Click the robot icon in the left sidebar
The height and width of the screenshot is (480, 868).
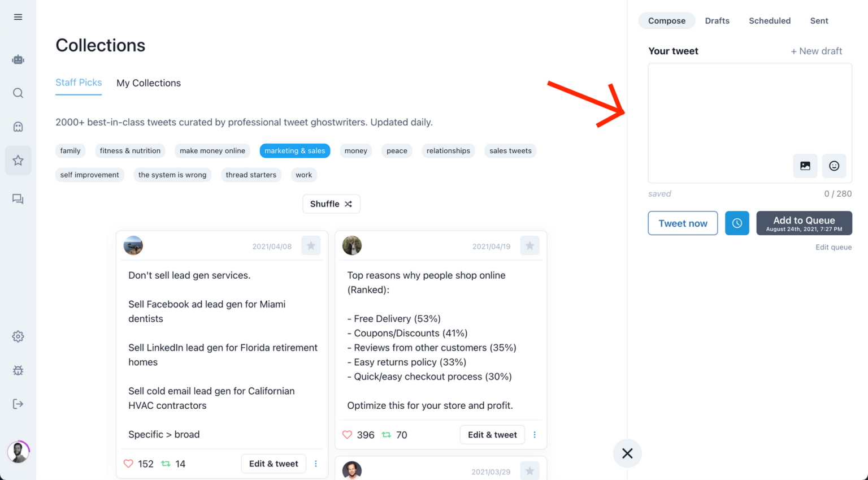click(18, 59)
